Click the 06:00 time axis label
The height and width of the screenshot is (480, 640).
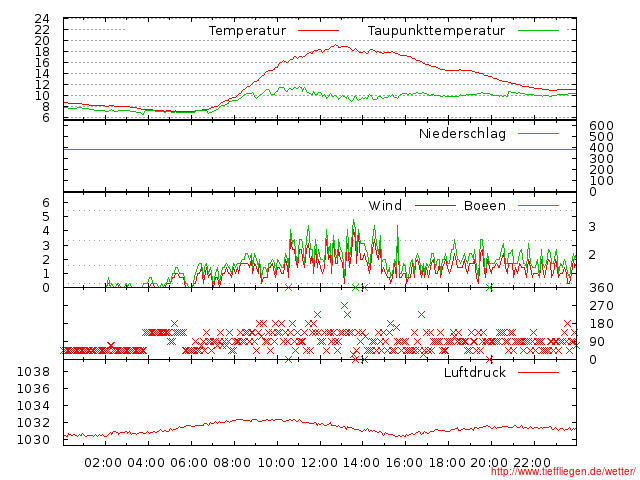pos(189,463)
